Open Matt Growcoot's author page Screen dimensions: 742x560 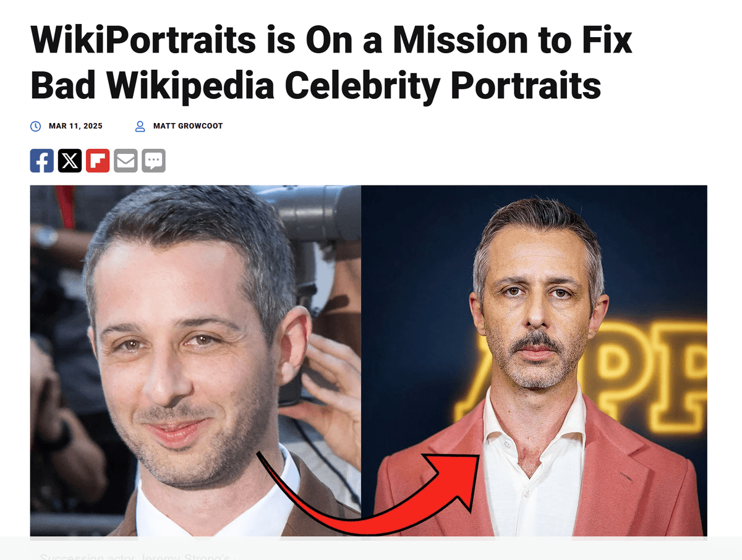188,126
